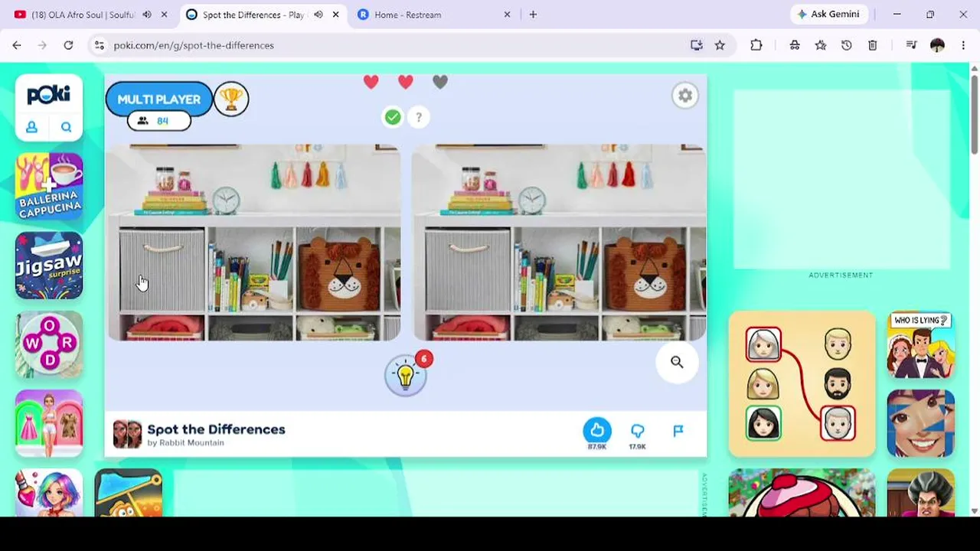Screen dimensions: 980x551
Task: Open the bookmarks star-list toolbar icon
Action: click(821, 45)
